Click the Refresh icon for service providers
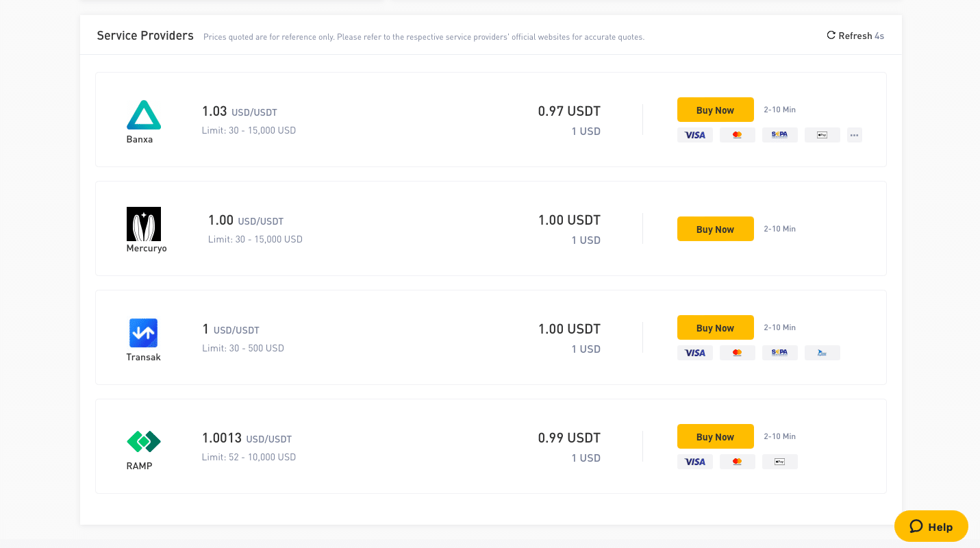This screenshot has width=980, height=548. tap(831, 35)
